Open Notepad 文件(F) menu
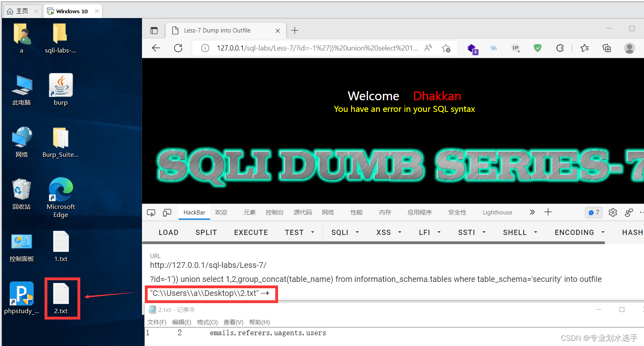The image size is (644, 346). (x=157, y=322)
